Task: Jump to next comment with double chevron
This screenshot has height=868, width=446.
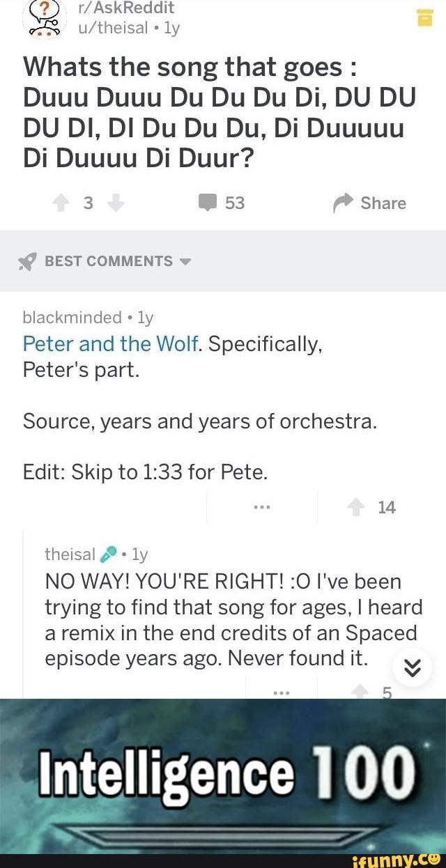Action: (x=412, y=667)
